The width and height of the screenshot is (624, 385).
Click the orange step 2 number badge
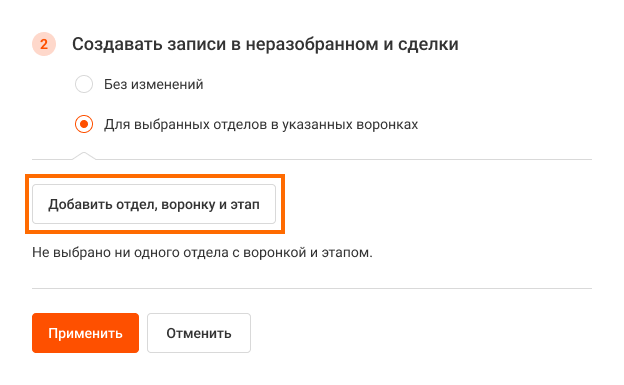[44, 44]
